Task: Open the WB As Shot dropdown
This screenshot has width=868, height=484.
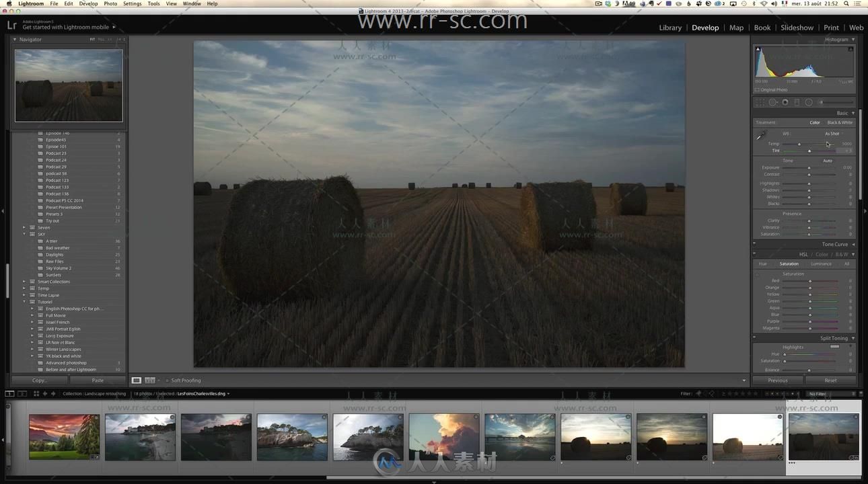Action: 834,134
